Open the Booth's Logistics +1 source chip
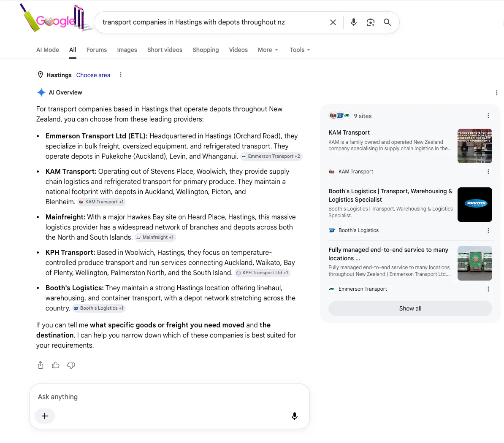Image resolution: width=504 pixels, height=443 pixels. [x=99, y=308]
